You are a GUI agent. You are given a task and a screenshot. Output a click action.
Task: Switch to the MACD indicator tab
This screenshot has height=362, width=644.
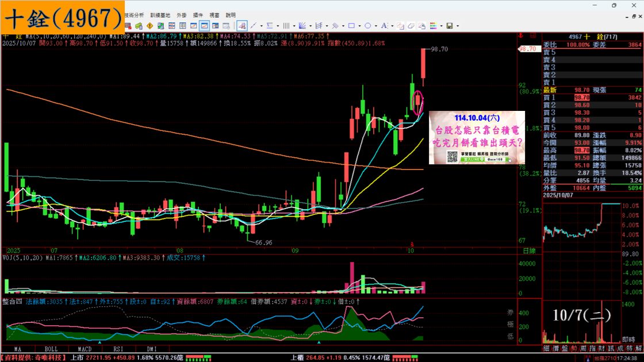[85, 349]
